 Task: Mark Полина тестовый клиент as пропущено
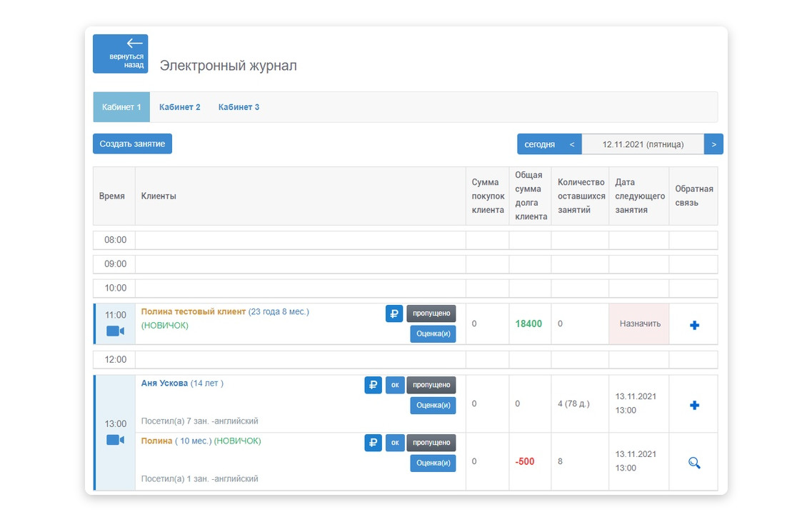pyautogui.click(x=431, y=313)
